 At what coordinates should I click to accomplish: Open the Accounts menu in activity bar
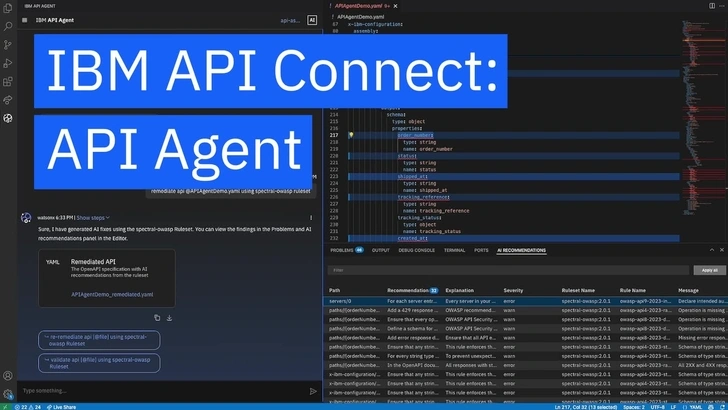point(8,376)
